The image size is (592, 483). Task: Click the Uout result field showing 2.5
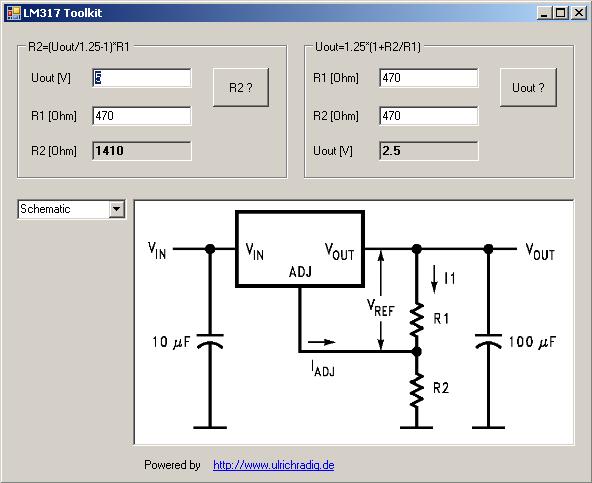point(429,151)
